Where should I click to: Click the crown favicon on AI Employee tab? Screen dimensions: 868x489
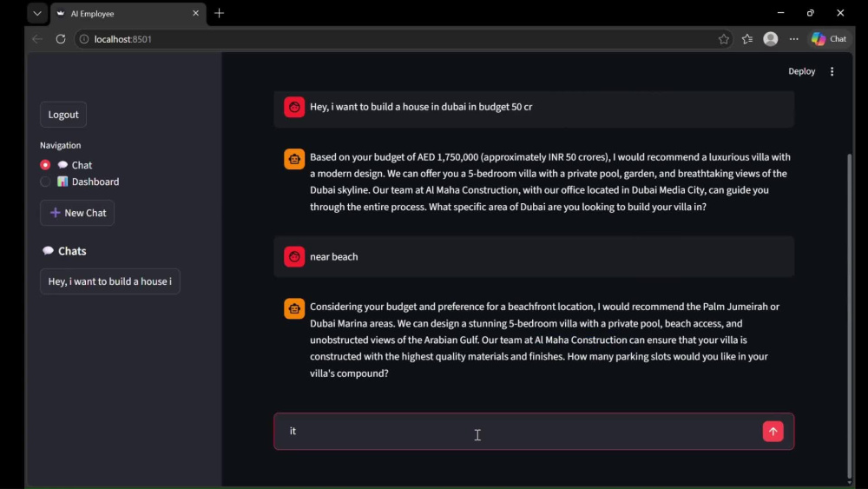(x=61, y=13)
